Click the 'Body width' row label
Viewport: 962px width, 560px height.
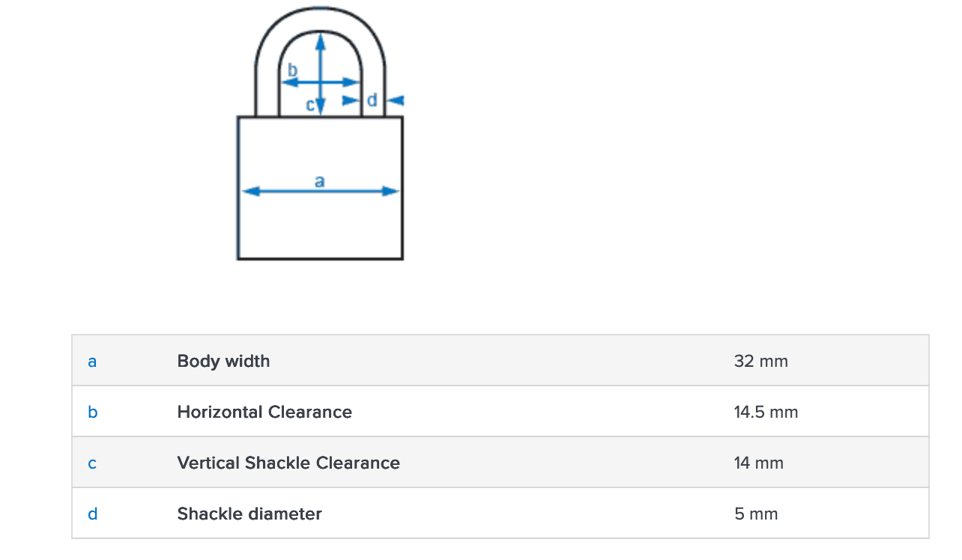pos(223,362)
